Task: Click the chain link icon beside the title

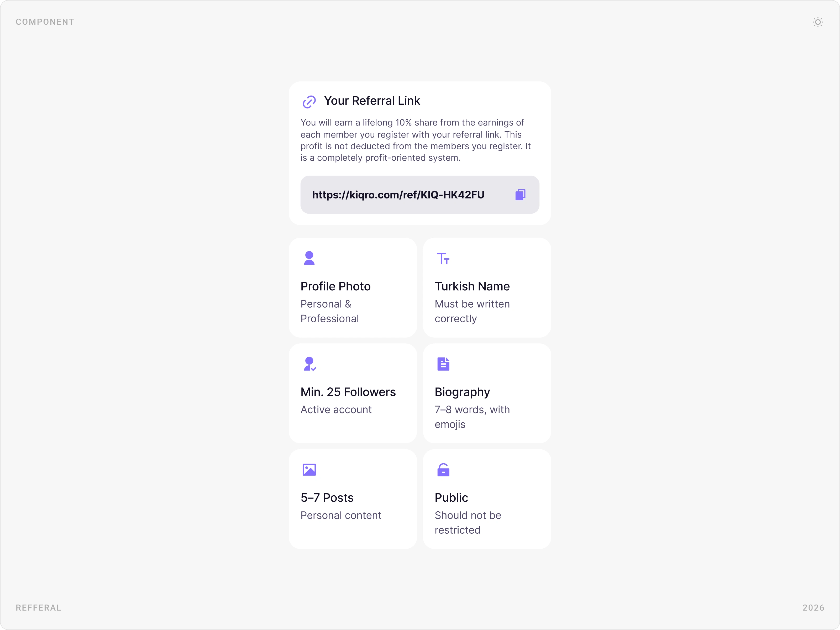Action: tap(309, 101)
